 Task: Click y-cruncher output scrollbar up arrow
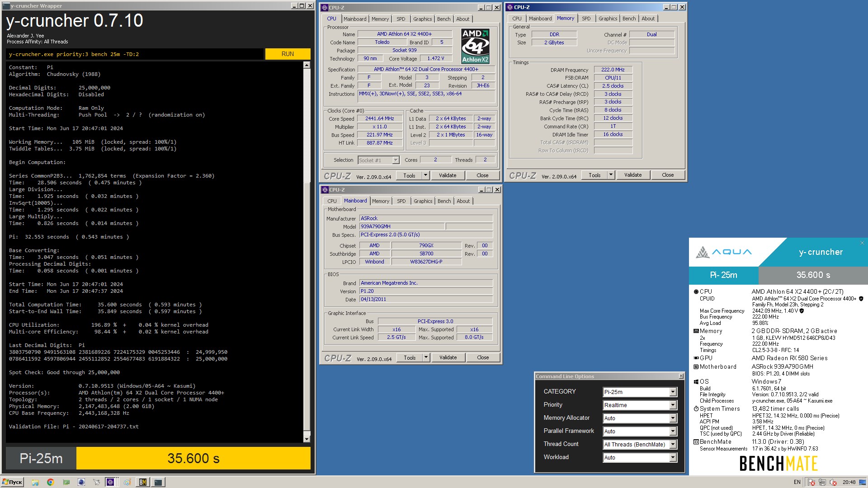(x=307, y=65)
